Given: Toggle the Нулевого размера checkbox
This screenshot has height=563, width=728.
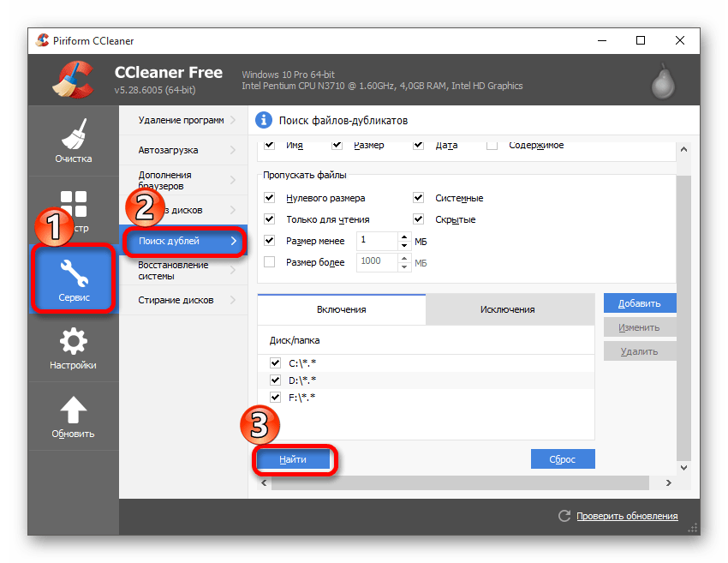Looking at the screenshot, I should (270, 198).
